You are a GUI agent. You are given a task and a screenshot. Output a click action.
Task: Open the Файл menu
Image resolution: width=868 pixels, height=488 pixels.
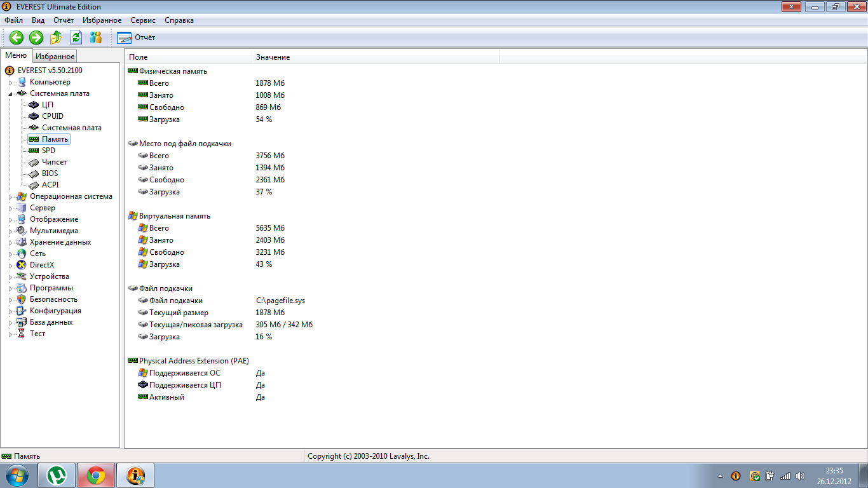(13, 20)
